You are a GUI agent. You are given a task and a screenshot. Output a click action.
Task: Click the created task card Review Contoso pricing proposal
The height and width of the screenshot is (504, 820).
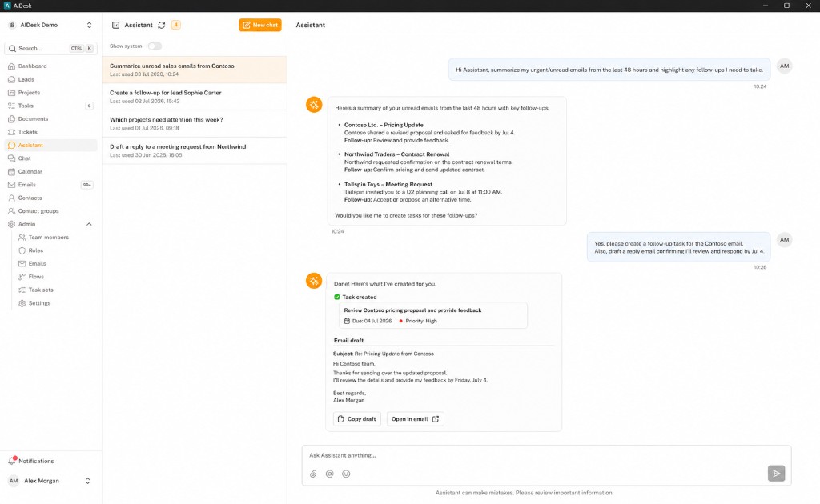[x=433, y=315]
